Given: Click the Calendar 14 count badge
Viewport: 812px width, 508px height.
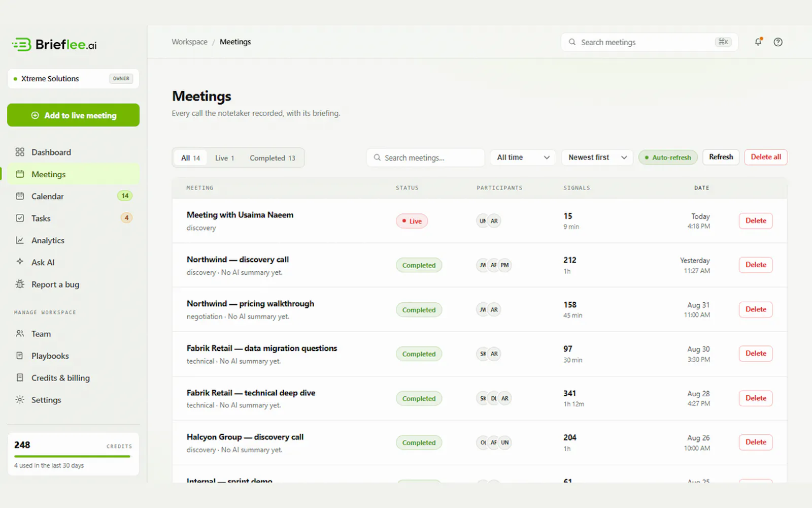Looking at the screenshot, I should pyautogui.click(x=125, y=196).
